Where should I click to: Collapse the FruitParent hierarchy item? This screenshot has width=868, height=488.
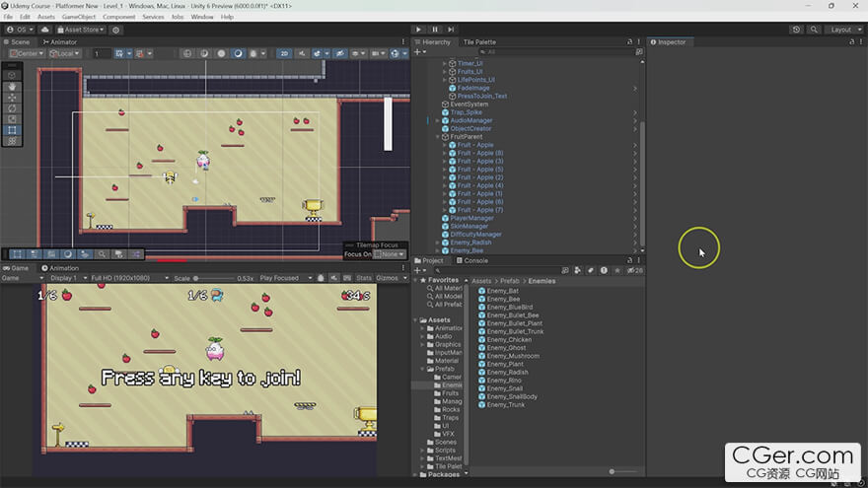coord(437,137)
